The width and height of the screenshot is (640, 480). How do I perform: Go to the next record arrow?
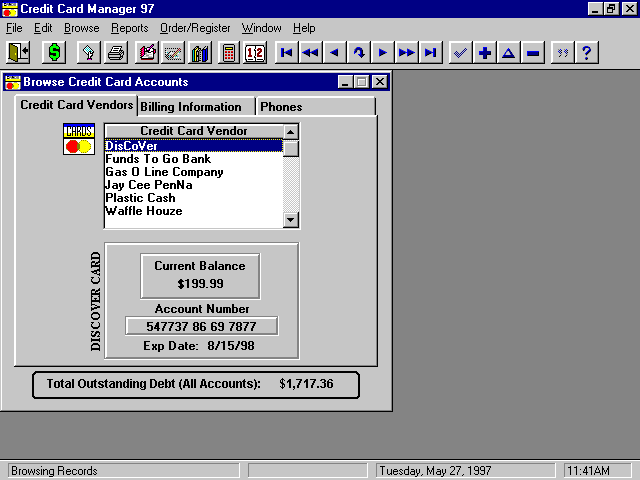[x=382, y=53]
